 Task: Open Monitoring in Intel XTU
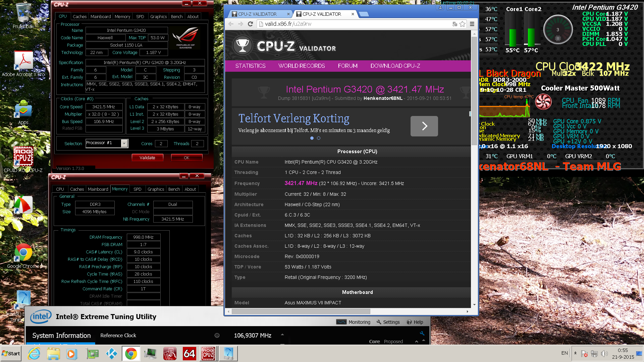pyautogui.click(x=354, y=322)
